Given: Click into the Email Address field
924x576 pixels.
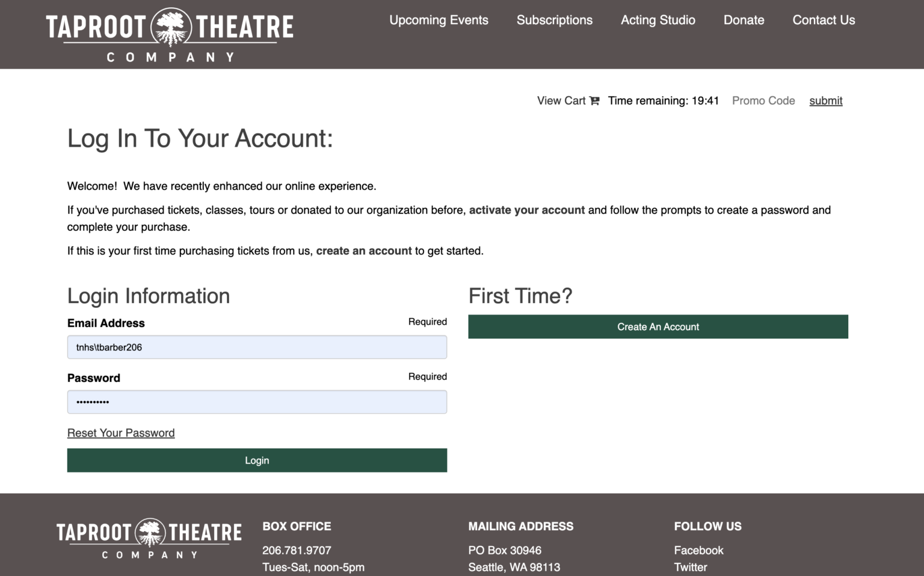Looking at the screenshot, I should pos(257,348).
